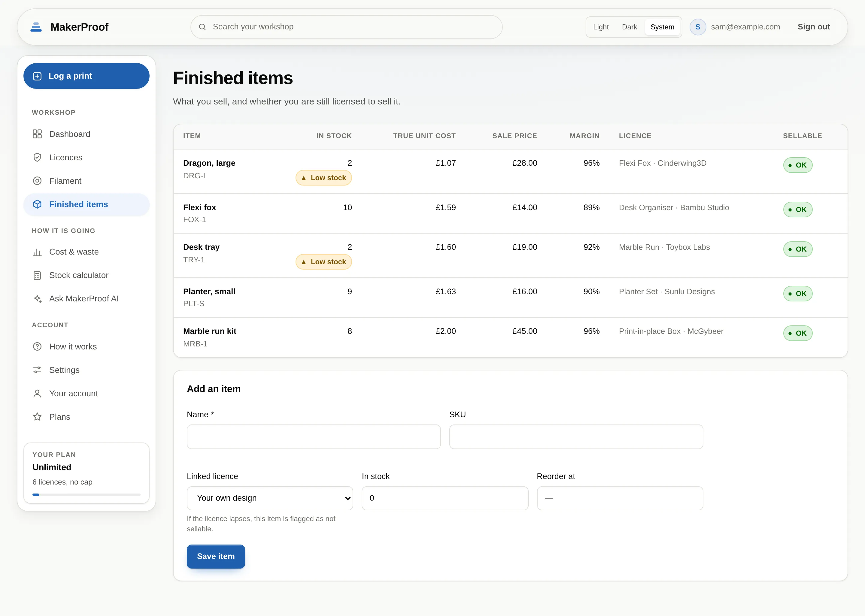Click the Finished items cube icon

coord(37,204)
